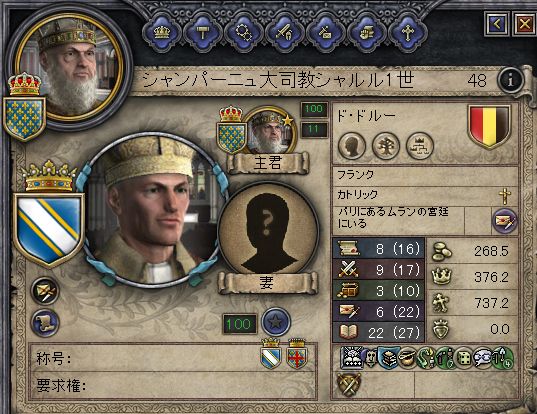Open the raised fist factions tab
This screenshot has height=414, width=537.
367,33
